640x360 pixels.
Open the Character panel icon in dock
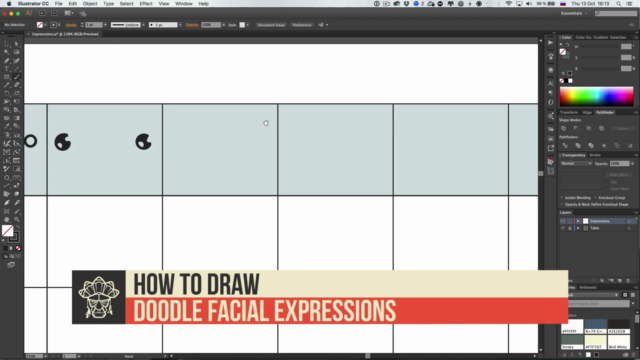click(x=551, y=83)
